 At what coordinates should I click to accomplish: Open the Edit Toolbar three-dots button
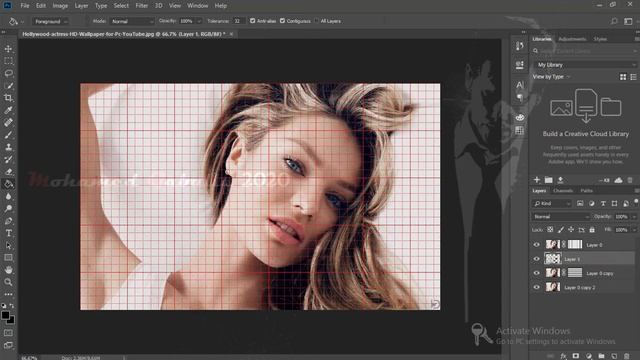[x=8, y=294]
